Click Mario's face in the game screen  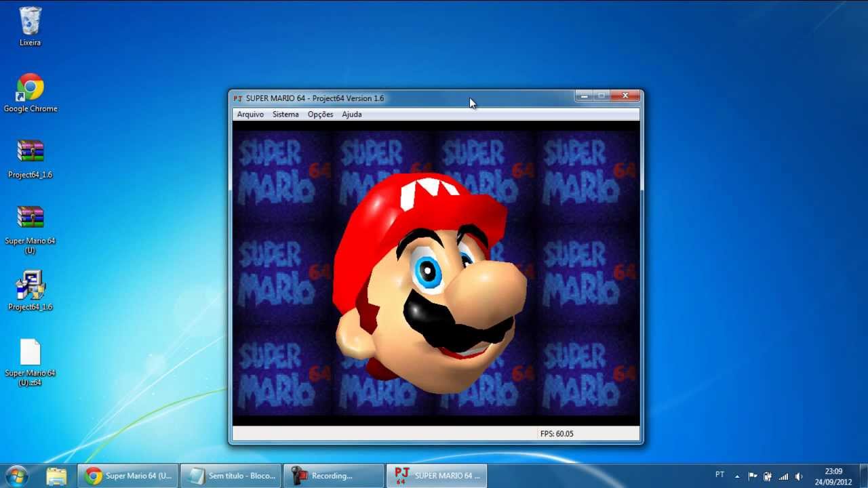pyautogui.click(x=430, y=283)
